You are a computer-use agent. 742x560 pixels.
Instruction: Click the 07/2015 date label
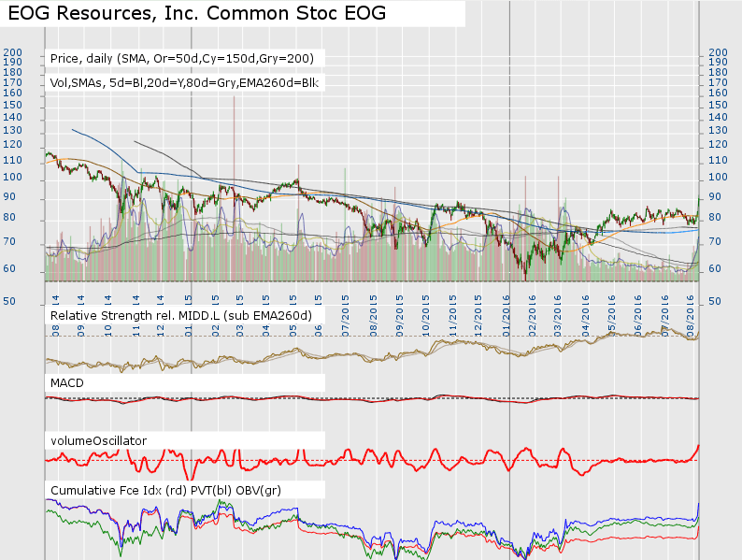point(346,316)
